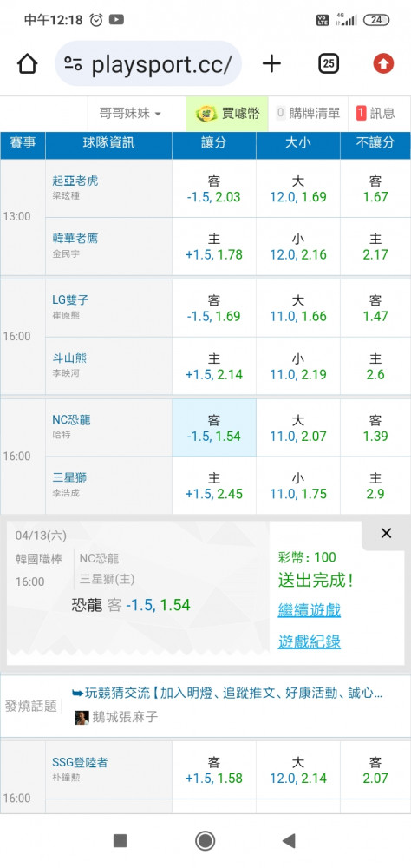Tap the browser home icon

[27, 64]
